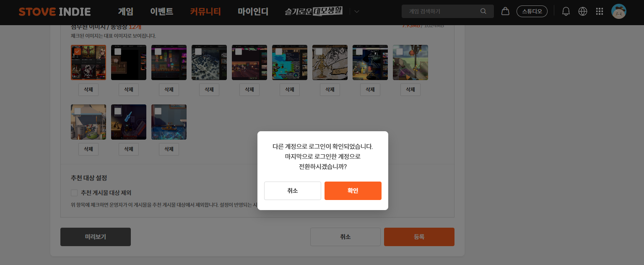This screenshot has height=265, width=644.
Task: Check the 추천 게시물 대상 제외 checkbox
Action: click(74, 193)
